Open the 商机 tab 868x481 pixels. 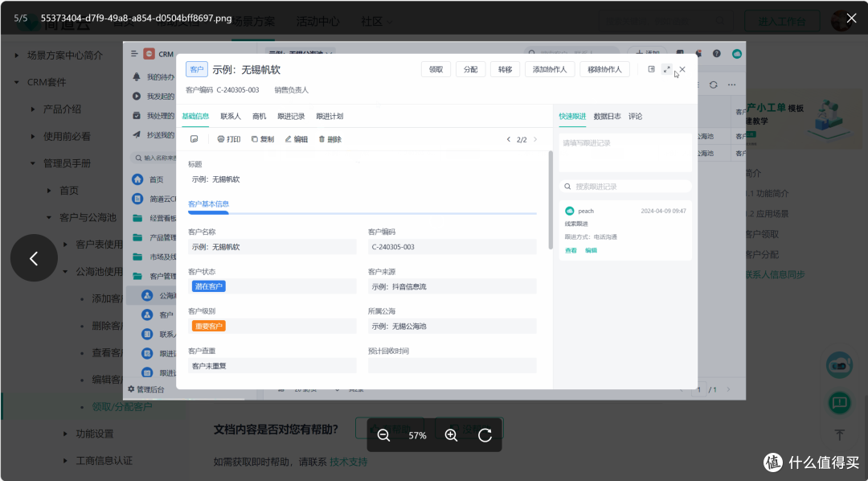tap(259, 117)
